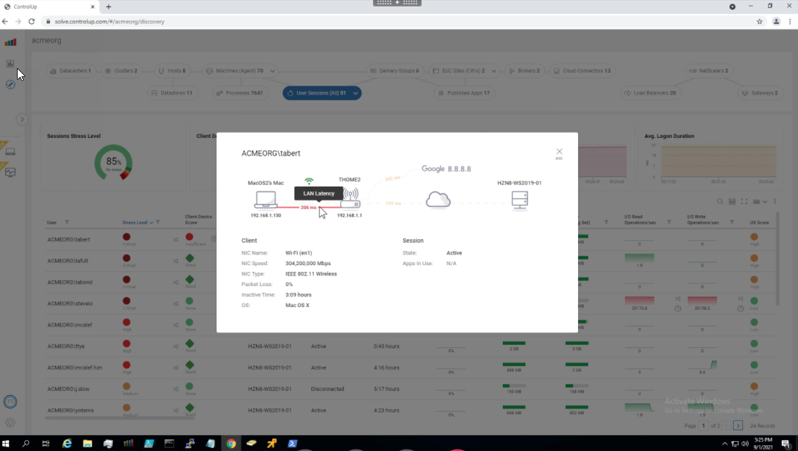This screenshot has width=798, height=451.
Task: Expand EUC Sites (Citrix) 2 dropdown arrow
Action: point(494,71)
